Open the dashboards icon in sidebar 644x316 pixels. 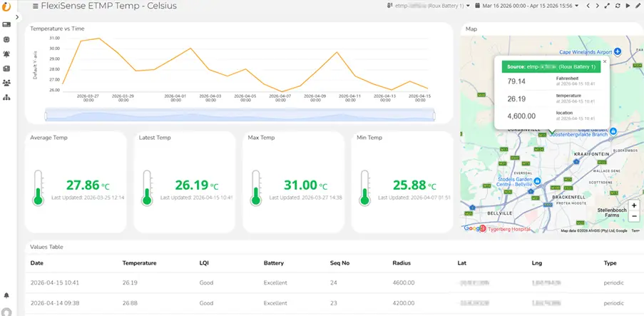[6, 25]
